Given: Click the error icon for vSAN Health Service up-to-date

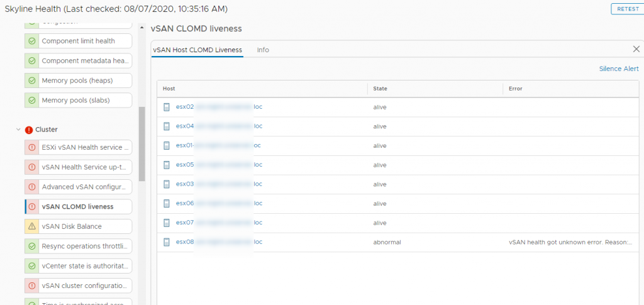Looking at the screenshot, I should 31,167.
